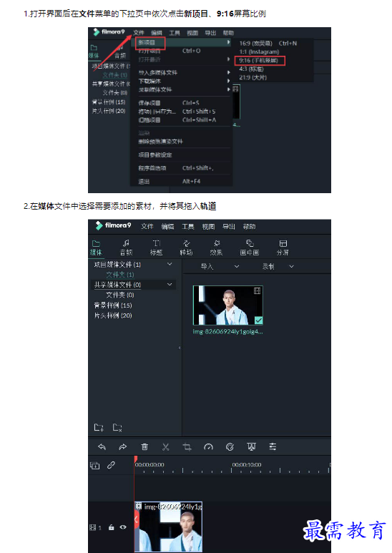The height and width of the screenshot is (553, 392).
Task: Choose 21:9 (大片) aspect ratio
Action: (x=253, y=77)
